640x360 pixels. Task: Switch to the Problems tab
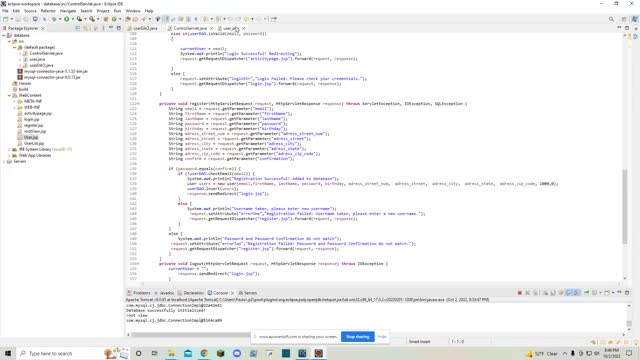pos(139,293)
